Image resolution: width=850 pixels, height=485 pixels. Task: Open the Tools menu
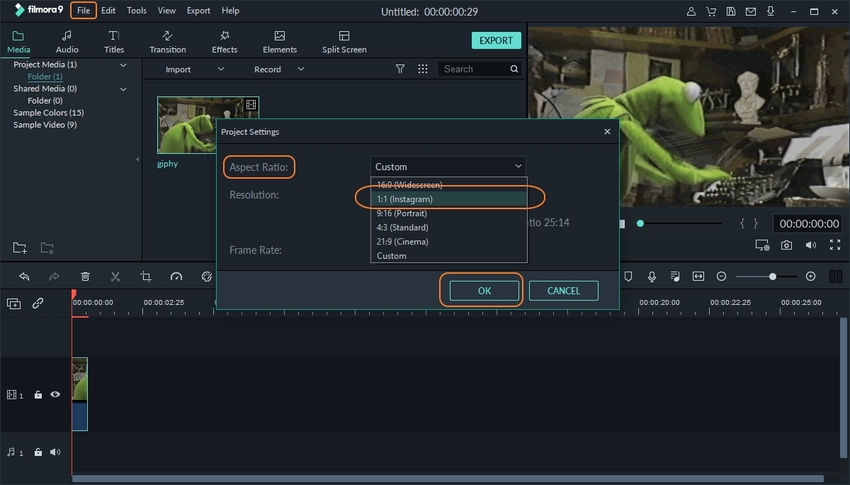(137, 11)
